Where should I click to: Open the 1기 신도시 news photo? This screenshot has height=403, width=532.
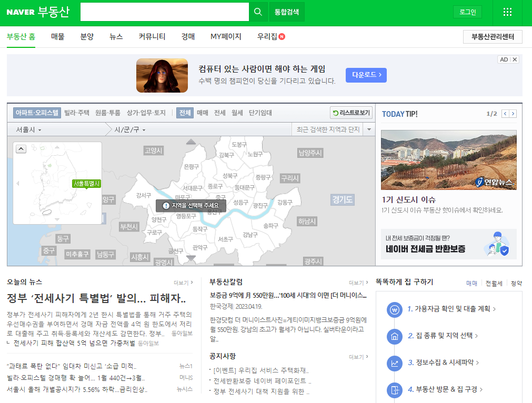(448, 160)
